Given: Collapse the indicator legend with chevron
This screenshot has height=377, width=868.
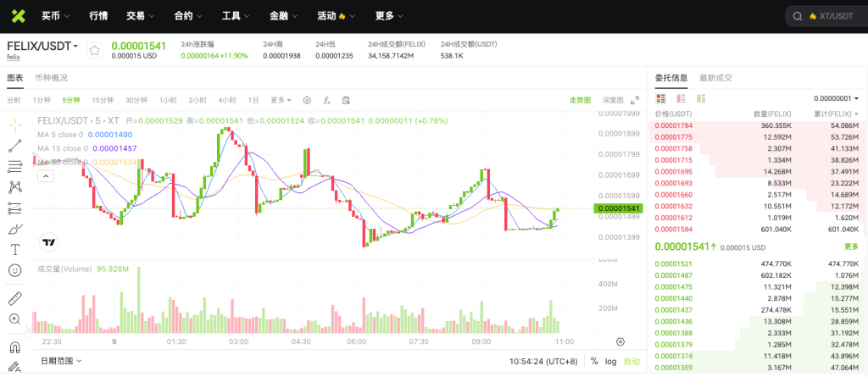Looking at the screenshot, I should pyautogui.click(x=46, y=176).
